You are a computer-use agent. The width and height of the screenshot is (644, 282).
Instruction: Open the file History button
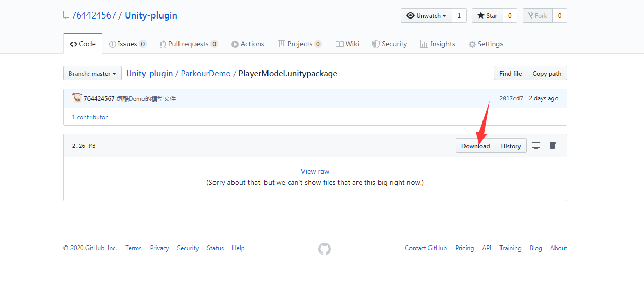pyautogui.click(x=511, y=146)
